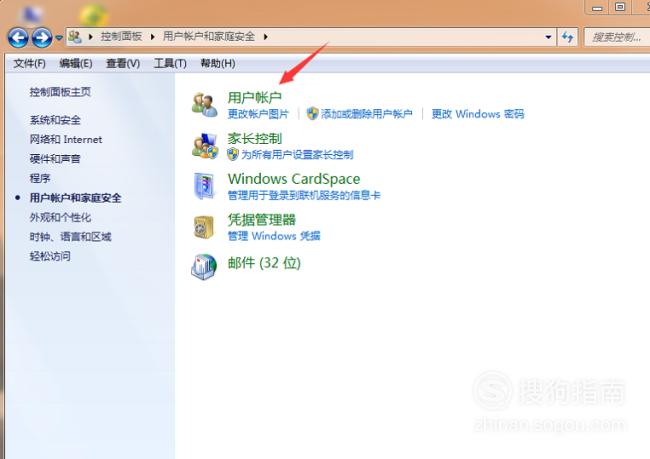Open Windows CardSpace heading
Image resolution: width=650 pixels, height=459 pixels.
(293, 179)
